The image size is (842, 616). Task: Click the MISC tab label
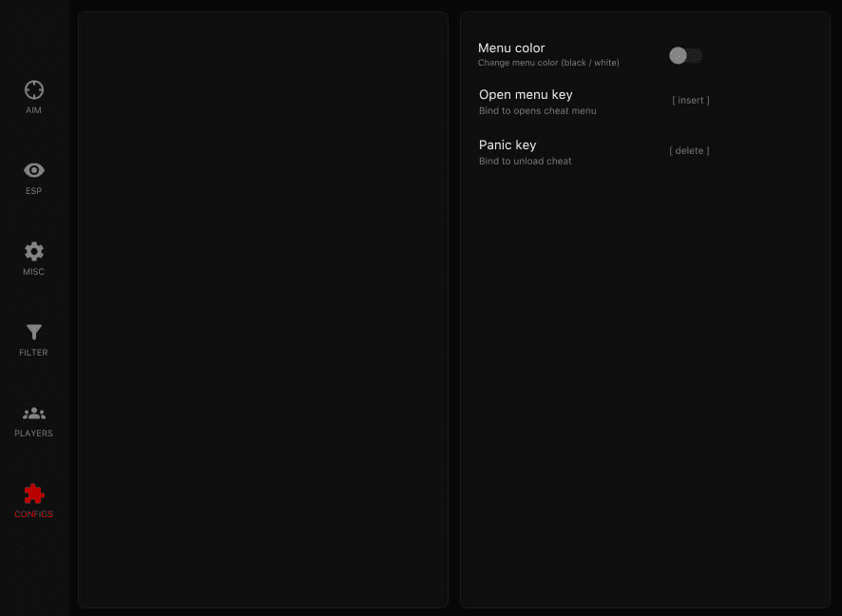point(33,272)
